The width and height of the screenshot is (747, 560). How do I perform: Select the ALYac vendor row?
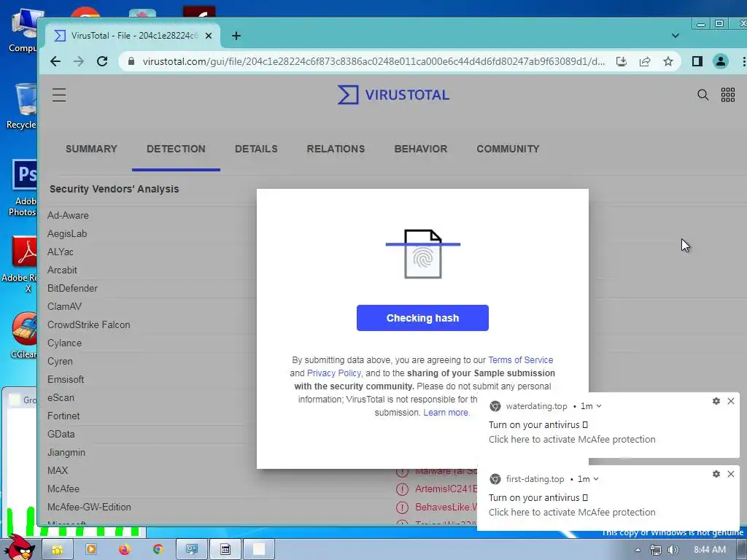click(60, 252)
